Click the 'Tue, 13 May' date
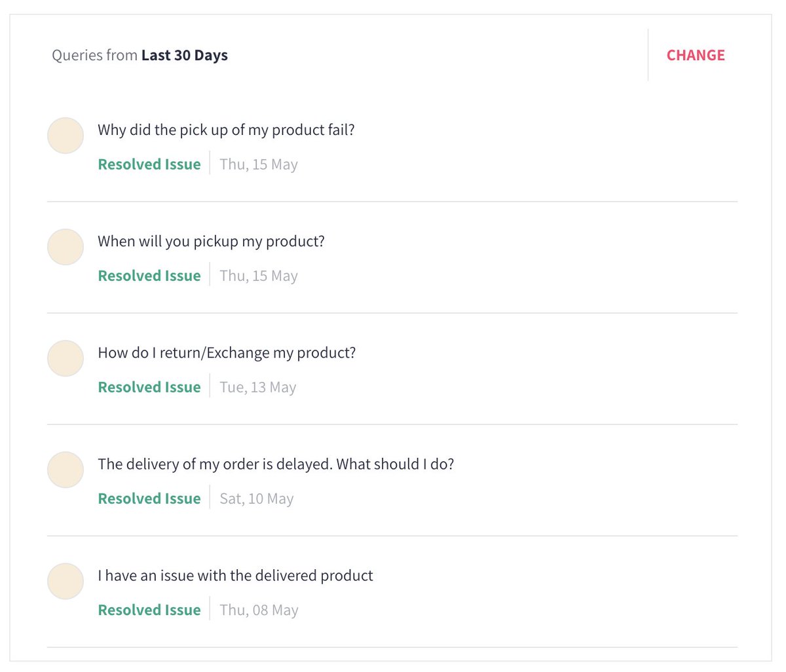786x672 pixels. click(258, 387)
